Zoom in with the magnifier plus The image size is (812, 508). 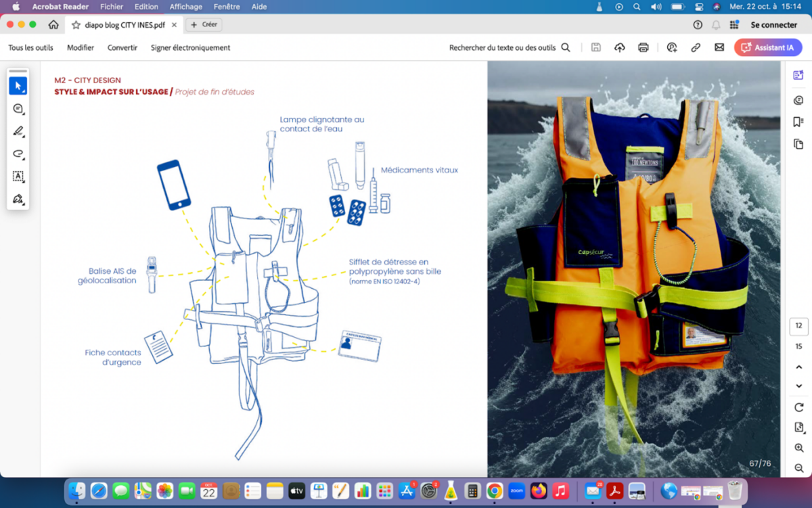pyautogui.click(x=798, y=448)
